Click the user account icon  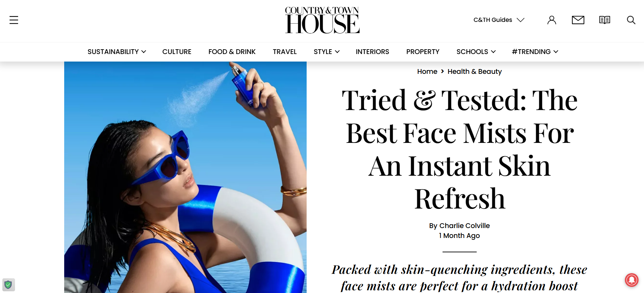click(x=552, y=20)
